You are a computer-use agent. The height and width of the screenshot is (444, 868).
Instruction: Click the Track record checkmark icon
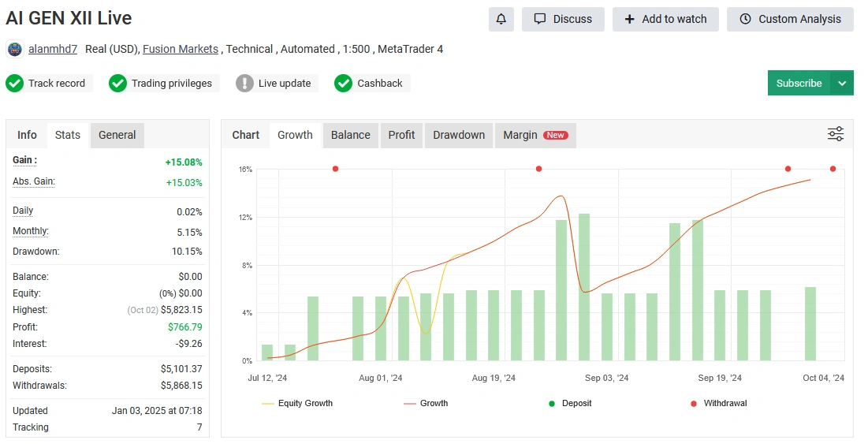(x=15, y=83)
